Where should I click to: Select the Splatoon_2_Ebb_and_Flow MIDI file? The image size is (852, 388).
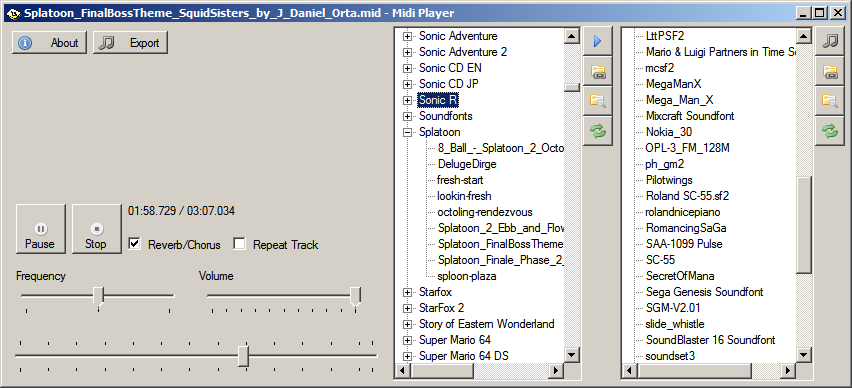pos(500,228)
